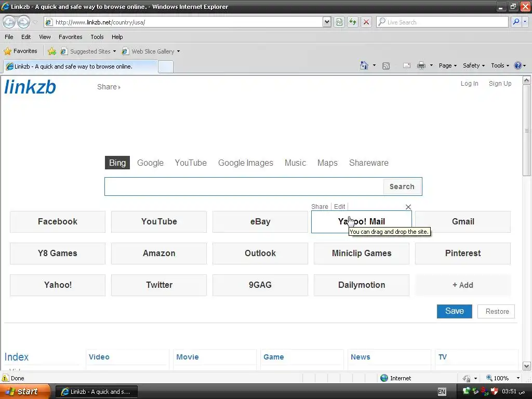Click the Windows Start button
This screenshot has height=399, width=532.
click(x=25, y=392)
